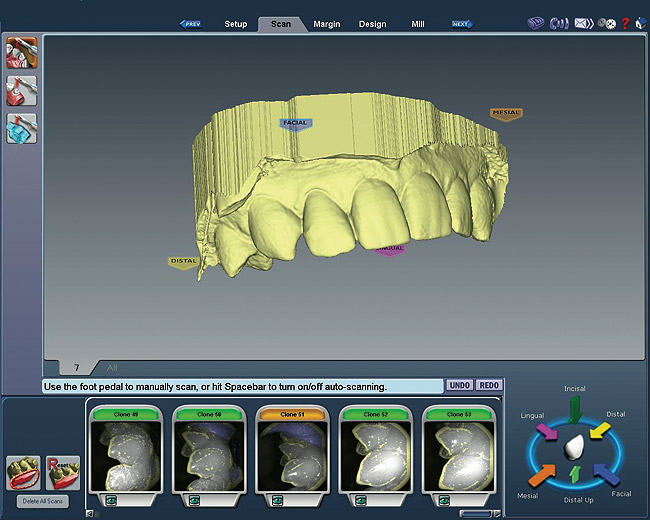Click the Delete All Scans button
This screenshot has height=520, width=650.
coord(43,501)
